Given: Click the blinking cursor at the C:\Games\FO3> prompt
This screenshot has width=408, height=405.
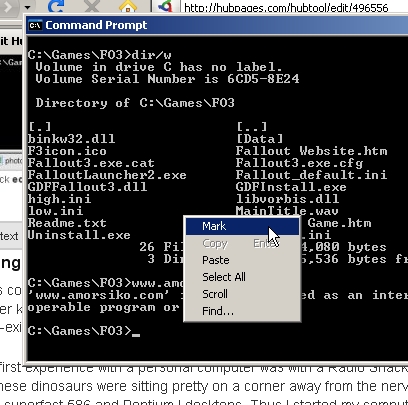Looking at the screenshot, I should pos(136,335).
